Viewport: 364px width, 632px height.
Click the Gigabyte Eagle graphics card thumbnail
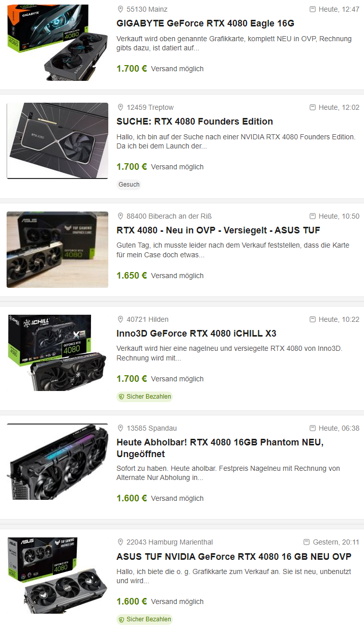pos(57,43)
